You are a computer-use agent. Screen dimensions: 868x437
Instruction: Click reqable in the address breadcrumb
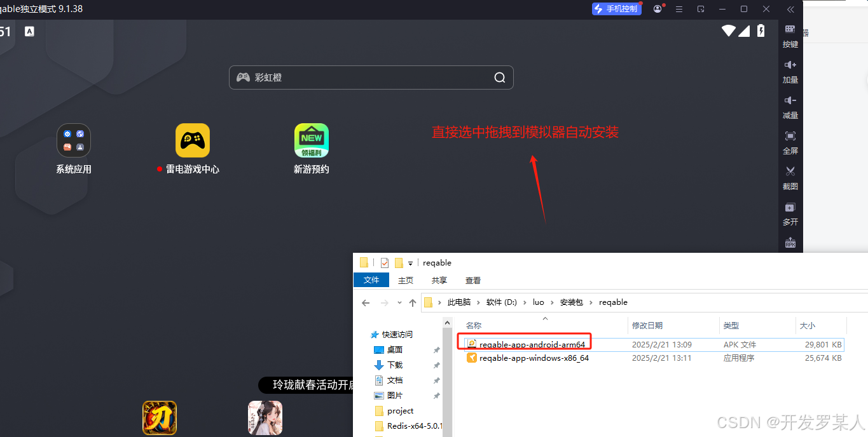(613, 302)
